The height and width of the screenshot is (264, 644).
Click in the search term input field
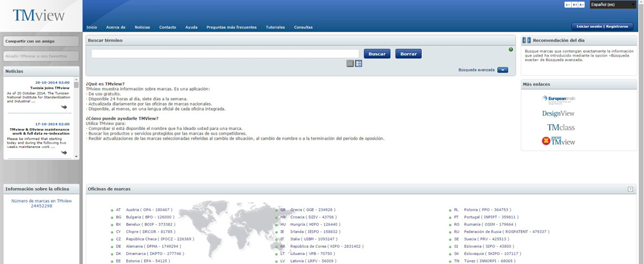(x=225, y=54)
